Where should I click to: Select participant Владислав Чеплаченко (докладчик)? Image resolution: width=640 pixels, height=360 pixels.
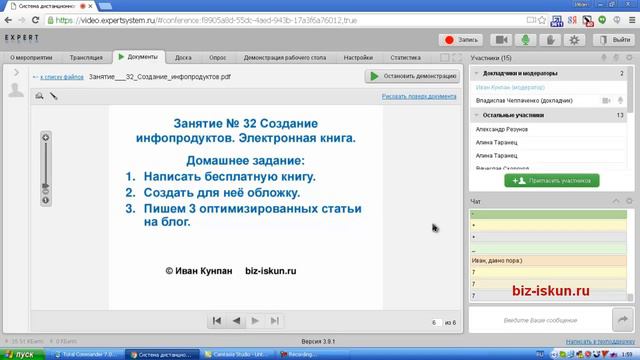pyautogui.click(x=524, y=100)
